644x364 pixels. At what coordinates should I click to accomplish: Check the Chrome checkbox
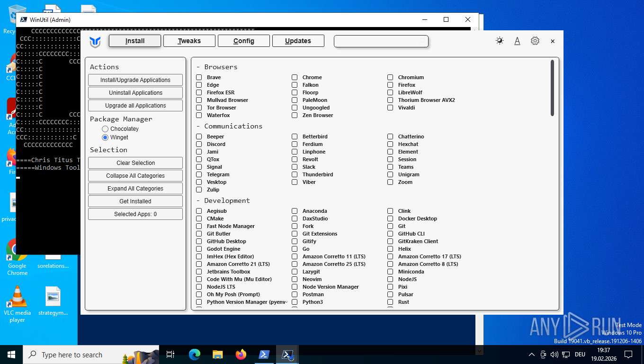tap(295, 77)
